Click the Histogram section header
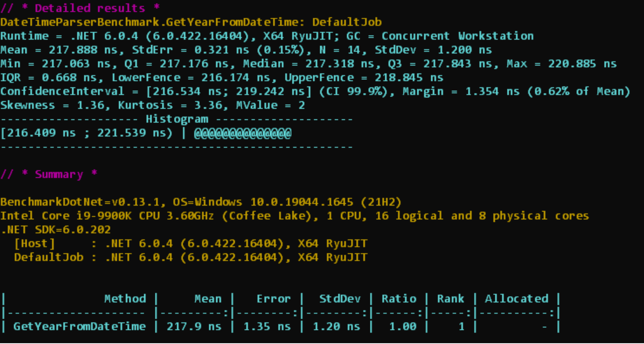Screen dimensions: 644x344 [x=177, y=119]
